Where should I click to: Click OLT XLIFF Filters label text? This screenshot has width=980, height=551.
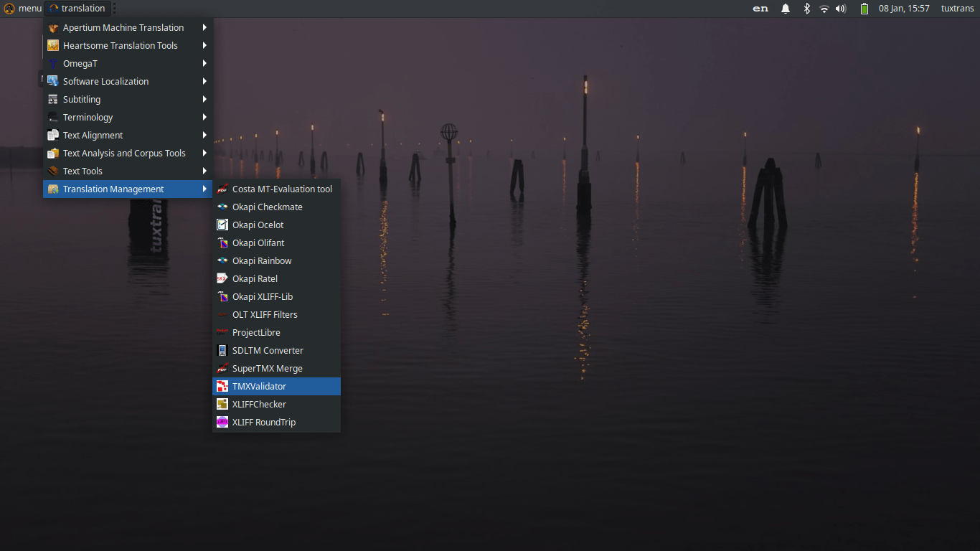[265, 315]
